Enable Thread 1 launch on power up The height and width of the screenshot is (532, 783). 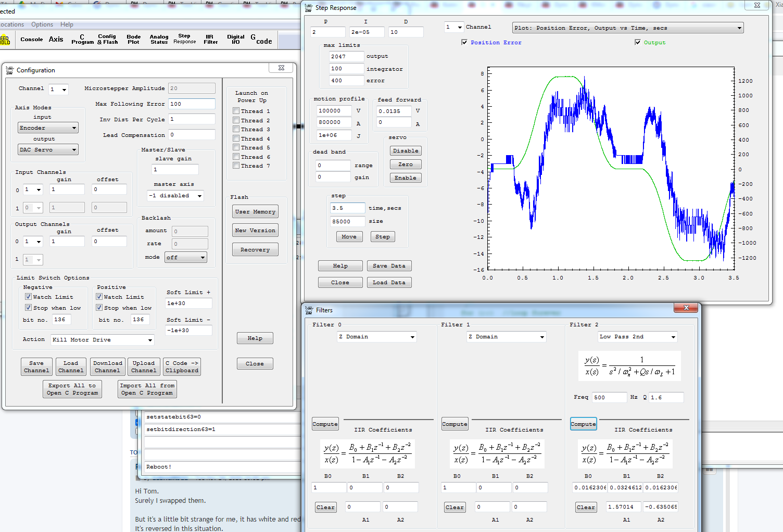coord(236,111)
